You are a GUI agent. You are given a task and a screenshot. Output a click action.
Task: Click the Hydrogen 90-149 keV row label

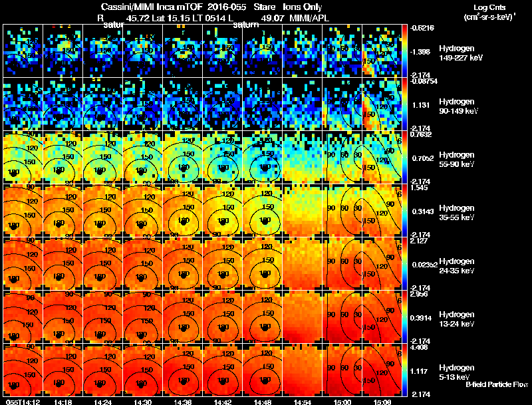tap(458, 106)
